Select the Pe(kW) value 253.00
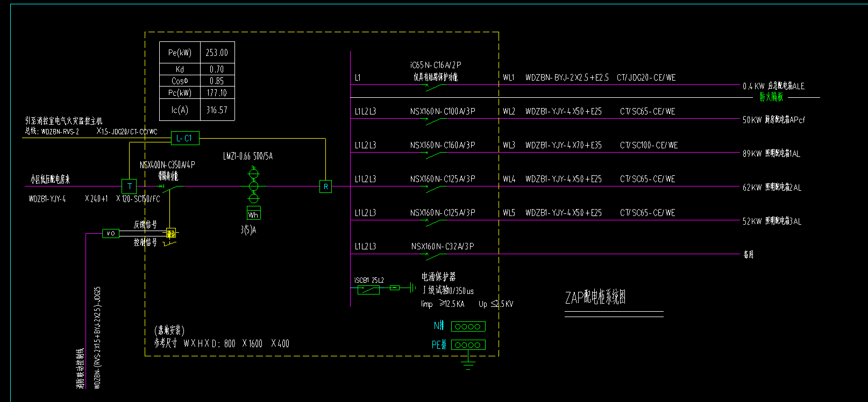The image size is (868, 402). (217, 53)
